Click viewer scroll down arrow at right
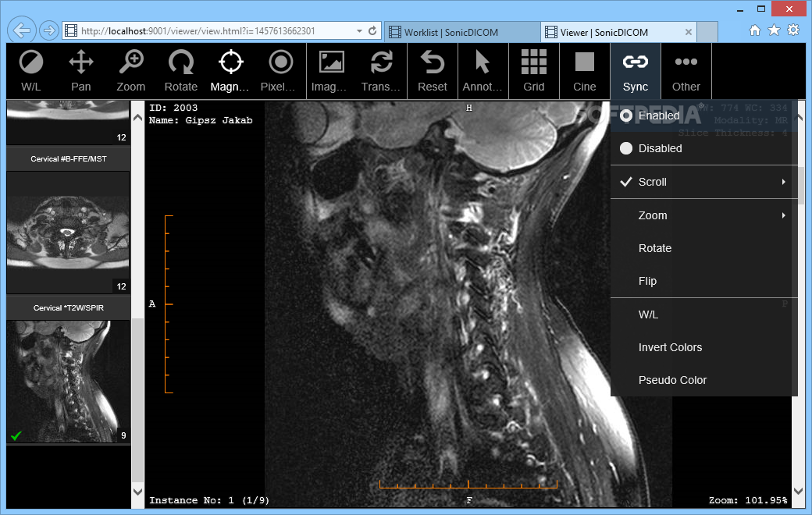The image size is (812, 515). (799, 491)
